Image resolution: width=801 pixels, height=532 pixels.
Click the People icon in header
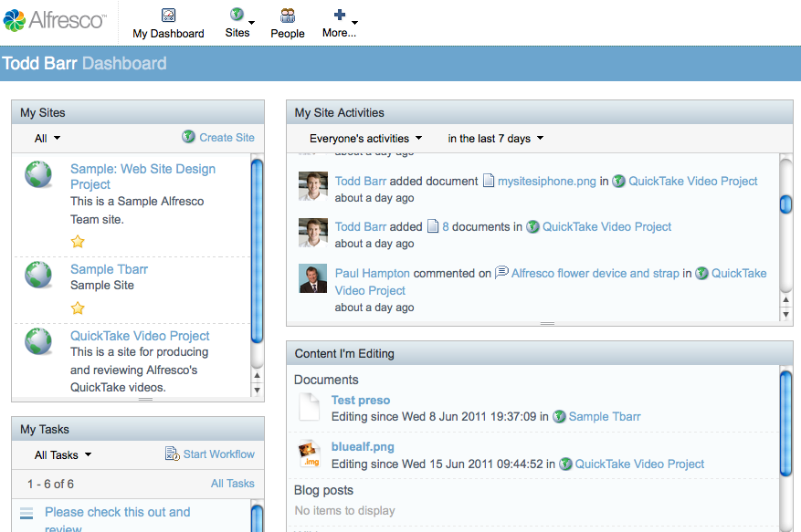coord(288,16)
